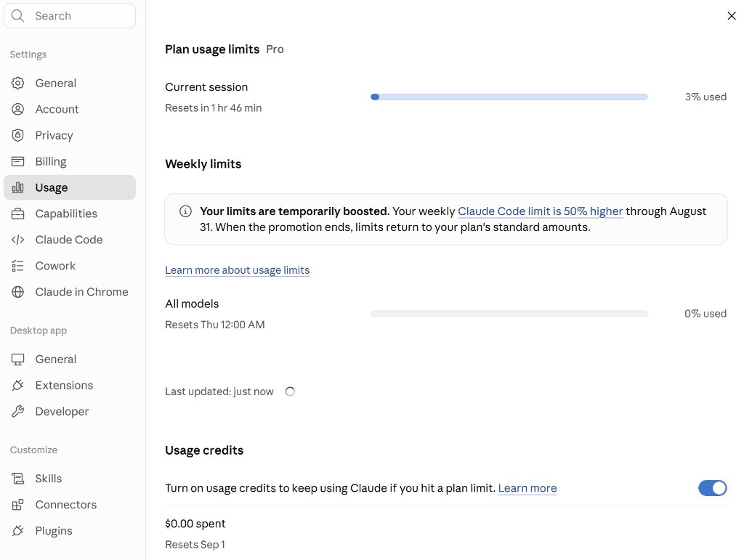Open Capabilities settings
The width and height of the screenshot is (744, 560).
[x=70, y=214]
